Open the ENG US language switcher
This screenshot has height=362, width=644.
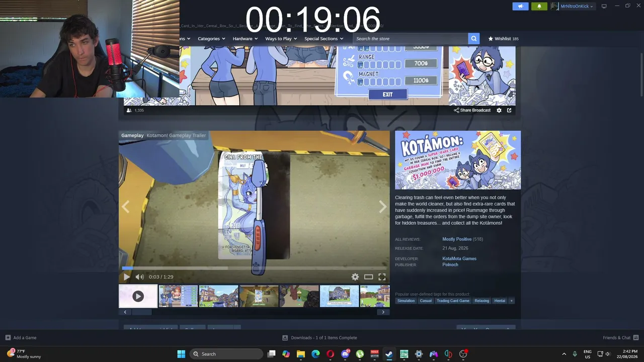[588, 354]
